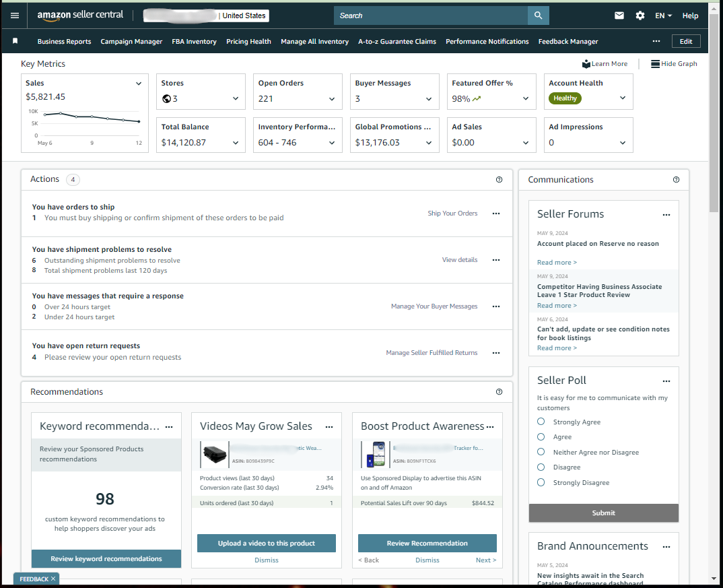Click Review keyword recommendations button
The image size is (723, 588).
[x=106, y=558]
